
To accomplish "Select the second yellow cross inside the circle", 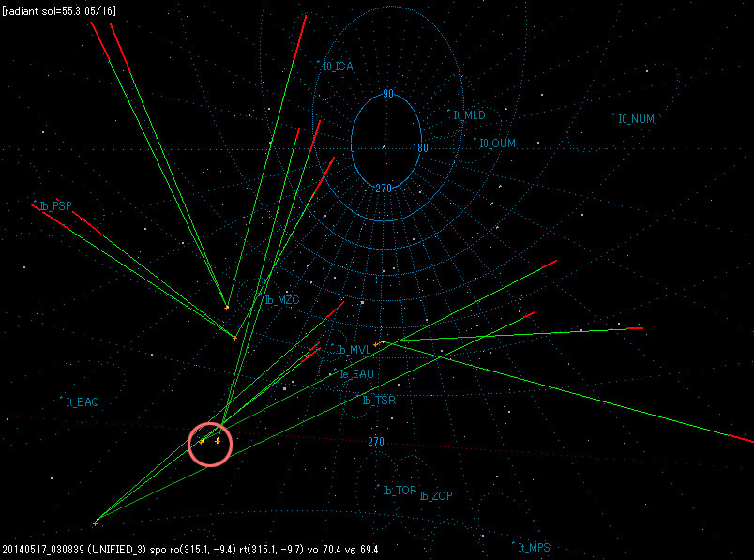I will (218, 440).
